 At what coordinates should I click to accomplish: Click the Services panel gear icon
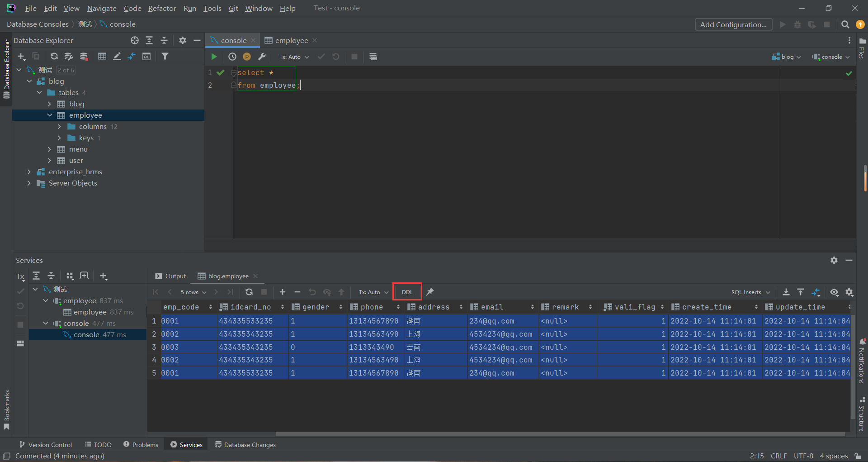(834, 260)
